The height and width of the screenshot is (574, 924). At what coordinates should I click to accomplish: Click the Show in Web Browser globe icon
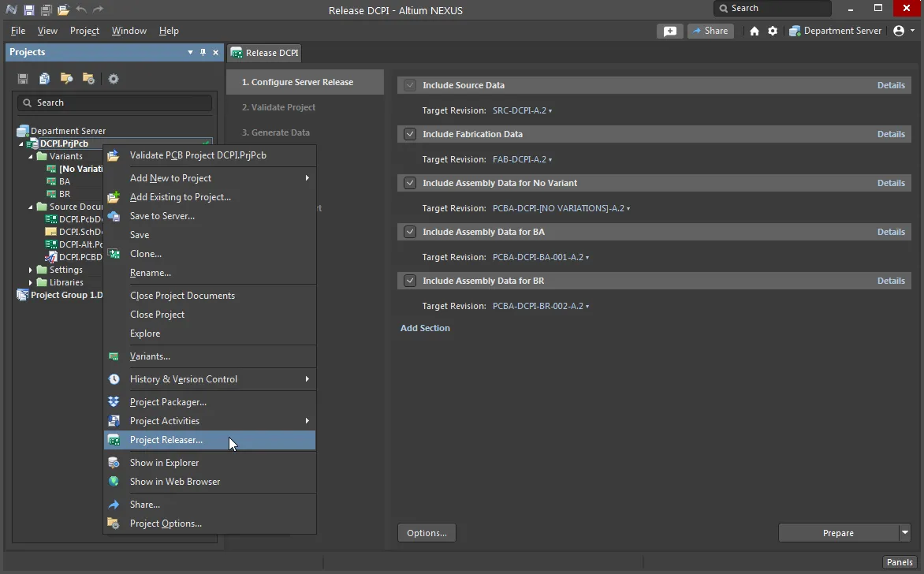tap(114, 482)
